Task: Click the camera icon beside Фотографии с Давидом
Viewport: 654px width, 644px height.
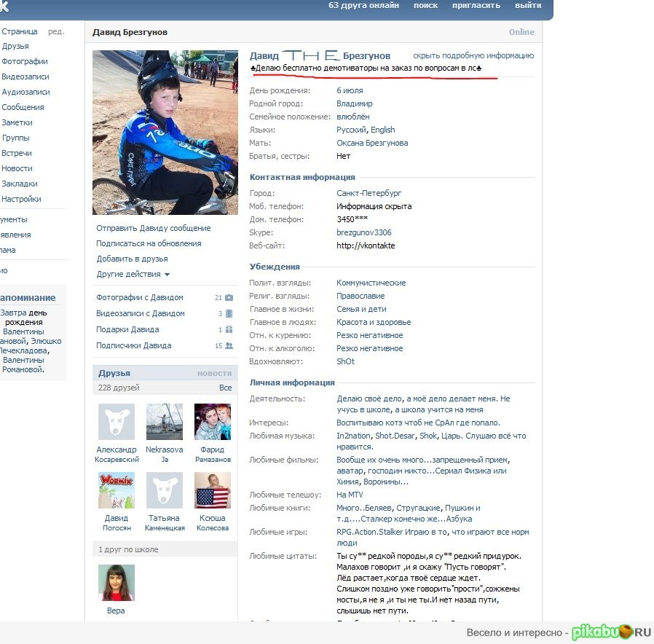Action: click(x=229, y=298)
